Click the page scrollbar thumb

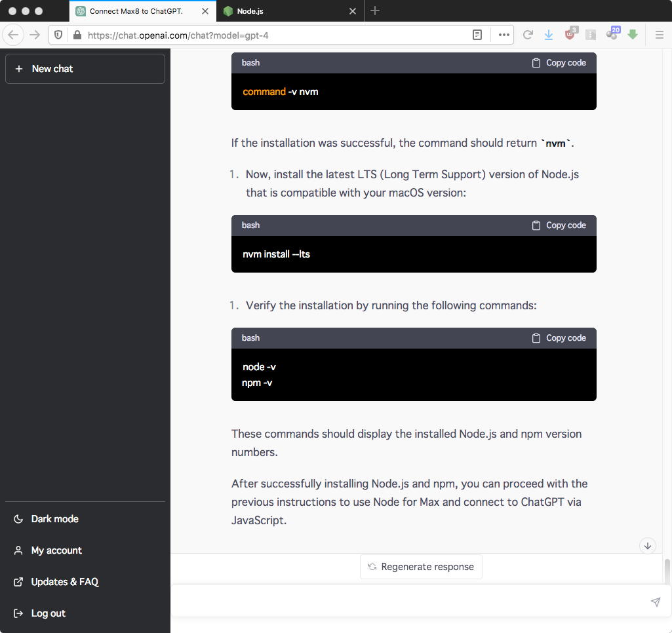point(667,572)
